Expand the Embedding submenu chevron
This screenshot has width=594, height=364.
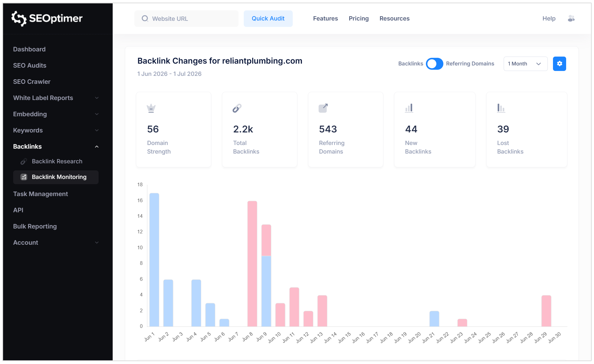point(97,114)
